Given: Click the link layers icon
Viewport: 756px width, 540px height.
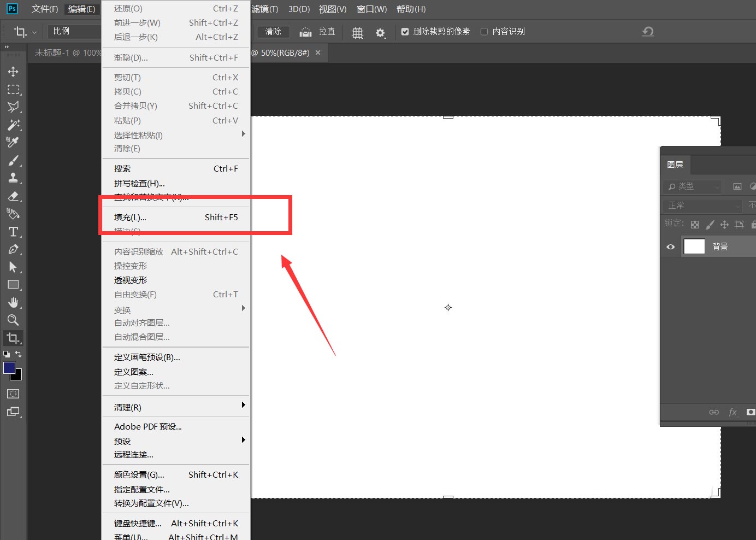Looking at the screenshot, I should point(714,412).
